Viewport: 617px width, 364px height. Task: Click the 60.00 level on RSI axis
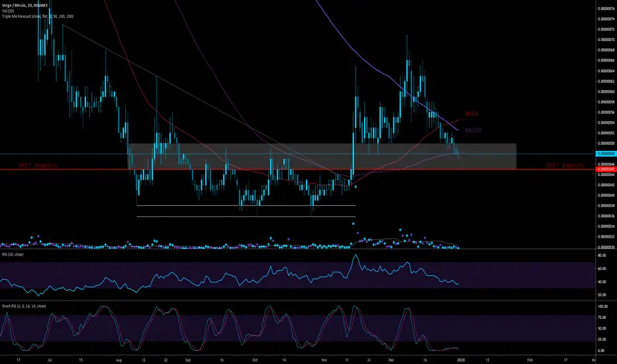pos(602,269)
